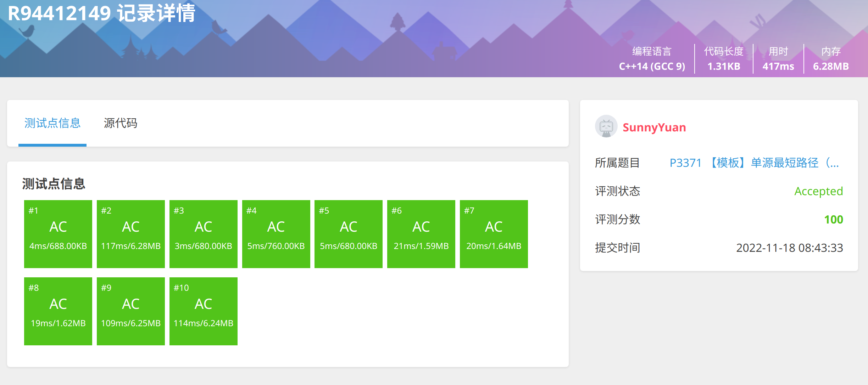Select the 测试点信息 tab

point(52,124)
